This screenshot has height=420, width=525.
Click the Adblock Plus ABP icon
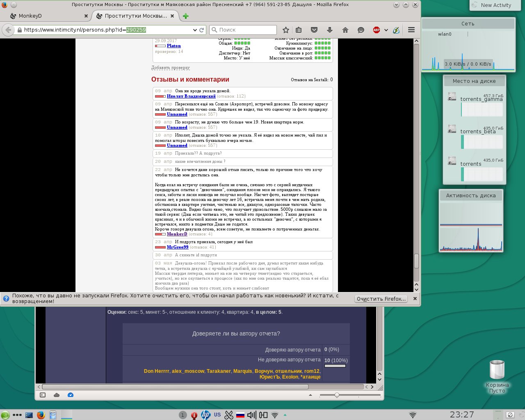tap(376, 30)
